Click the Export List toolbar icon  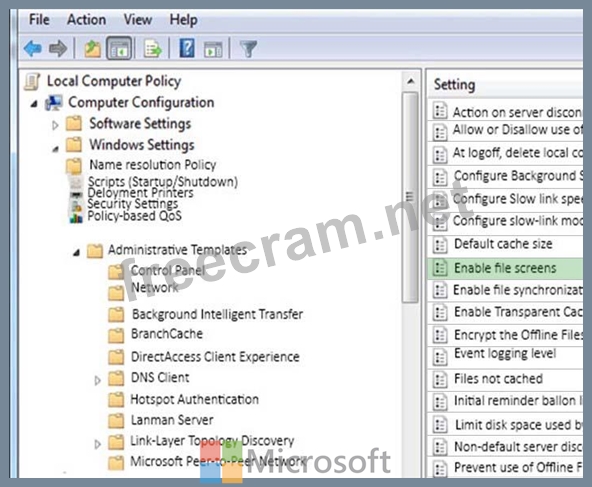coord(153,49)
